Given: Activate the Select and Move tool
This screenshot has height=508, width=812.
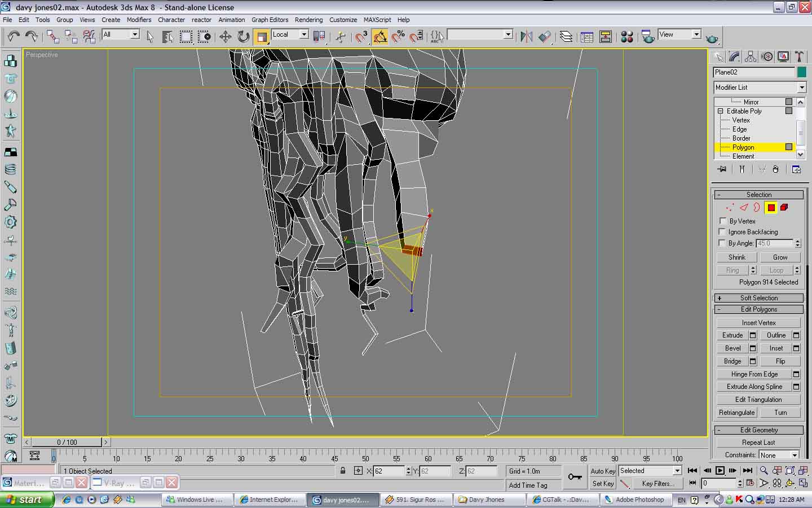Looking at the screenshot, I should [x=225, y=37].
